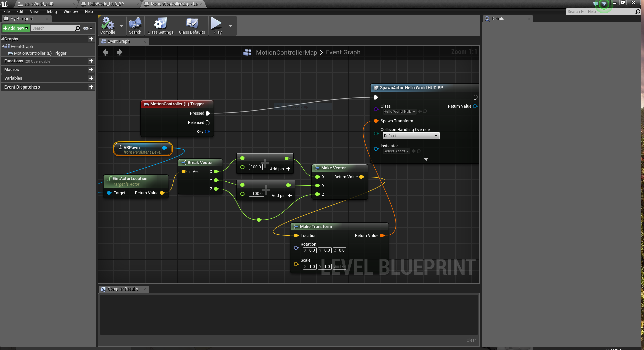Edit Scale Y value field
The height and width of the screenshot is (350, 644).
325,267
